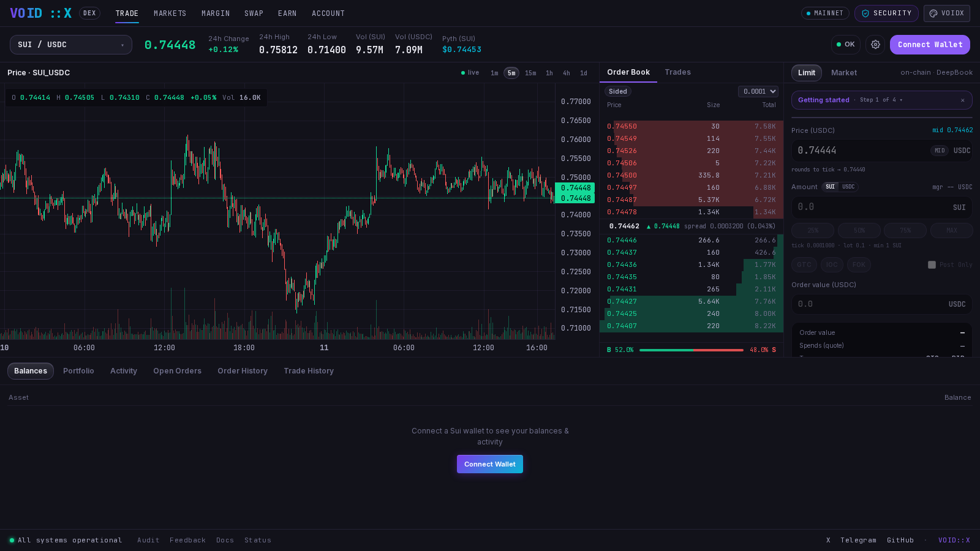Click the 0.74550 ask price row
Viewport: 980px width, 551px height.
692,126
